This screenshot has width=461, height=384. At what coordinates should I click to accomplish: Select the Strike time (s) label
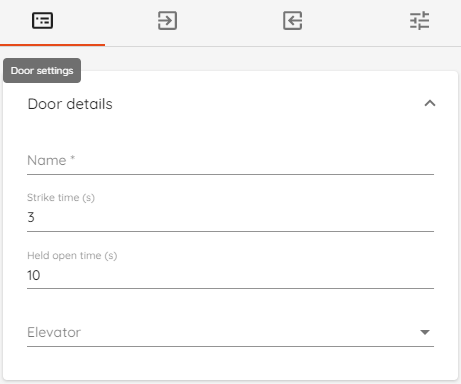[x=61, y=198]
